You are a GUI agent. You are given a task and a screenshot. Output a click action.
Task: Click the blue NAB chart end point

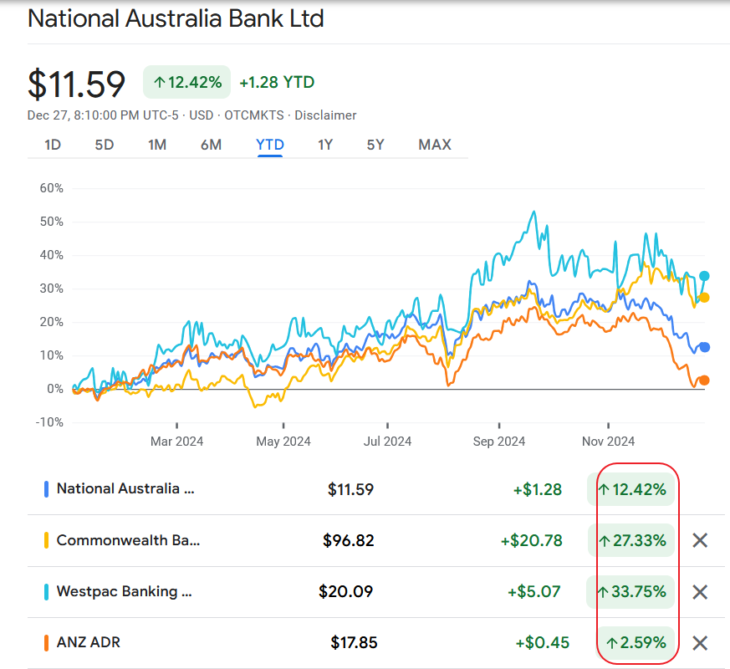704,347
